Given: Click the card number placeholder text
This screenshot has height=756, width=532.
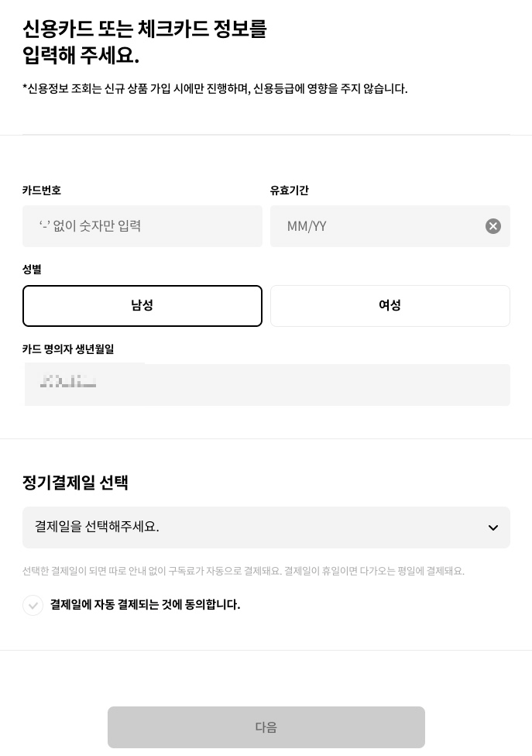Looking at the screenshot, I should 90,226.
